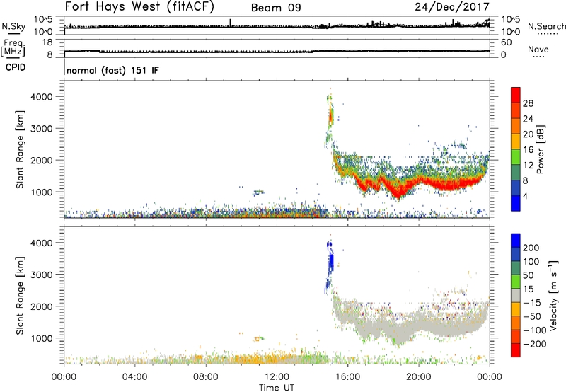The height and width of the screenshot is (392, 566).
Task: Click the 'Freq. [MHz]' axis label
Action: click(13, 48)
